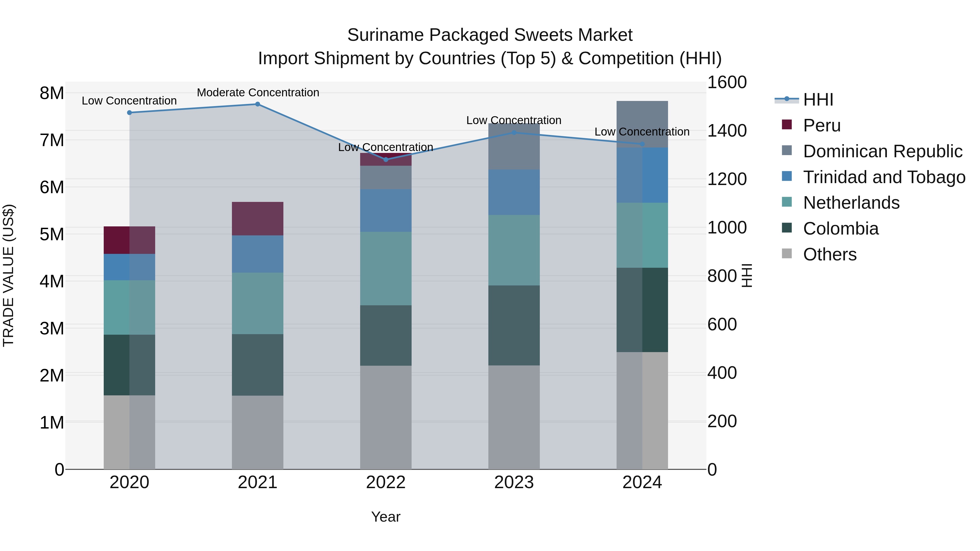Click the Trinidad and Tobago segment of 2021 bar

pos(258,254)
